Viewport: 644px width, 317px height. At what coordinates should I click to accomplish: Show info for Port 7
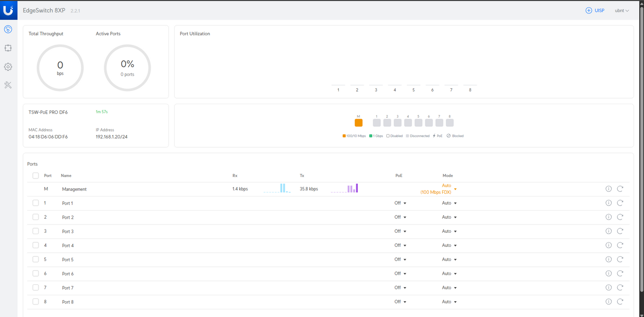[x=609, y=288]
